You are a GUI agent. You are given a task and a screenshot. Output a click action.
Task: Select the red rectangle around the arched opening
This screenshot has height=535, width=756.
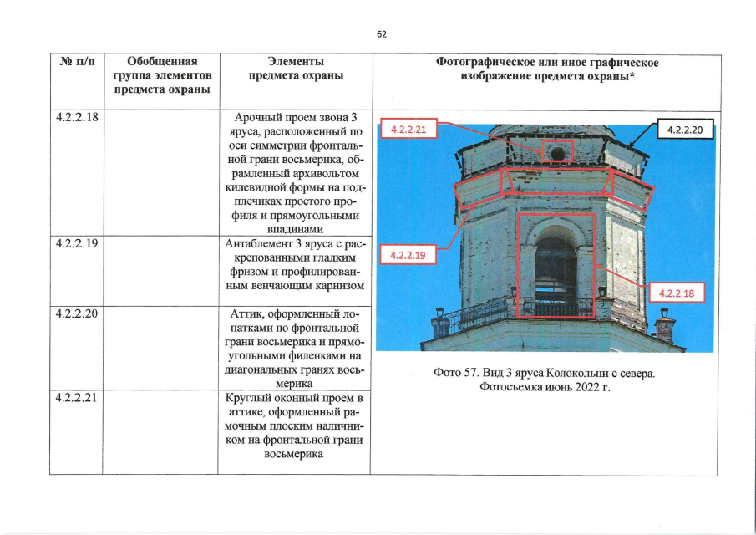[x=558, y=263]
